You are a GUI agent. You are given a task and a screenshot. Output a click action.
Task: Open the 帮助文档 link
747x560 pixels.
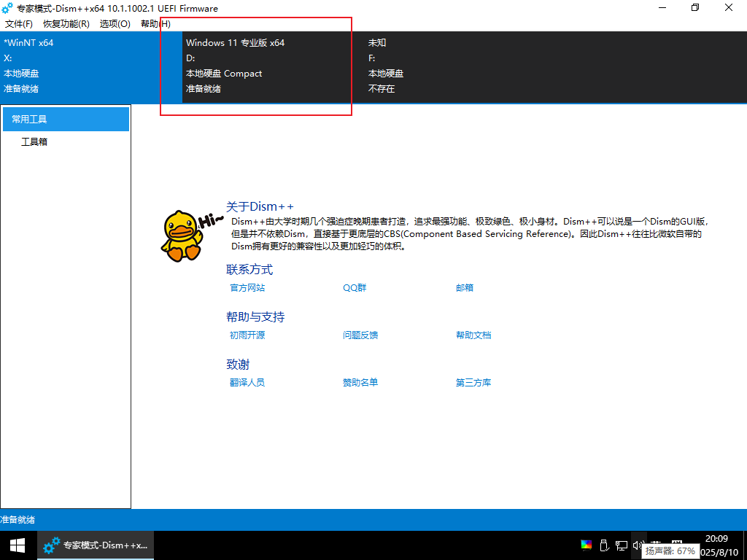click(x=473, y=335)
